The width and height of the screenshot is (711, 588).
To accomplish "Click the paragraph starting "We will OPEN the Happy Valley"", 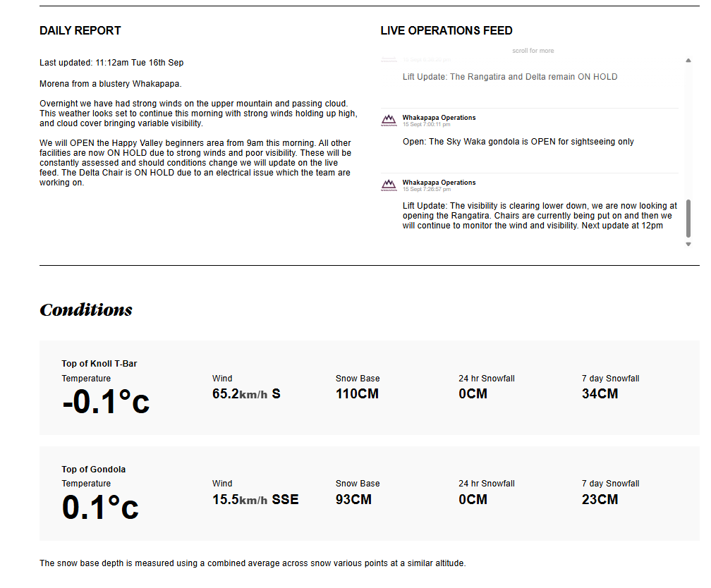I will [x=195, y=163].
